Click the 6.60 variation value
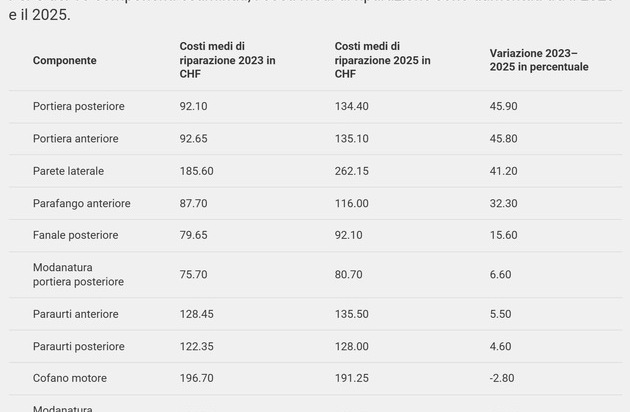 pos(500,275)
